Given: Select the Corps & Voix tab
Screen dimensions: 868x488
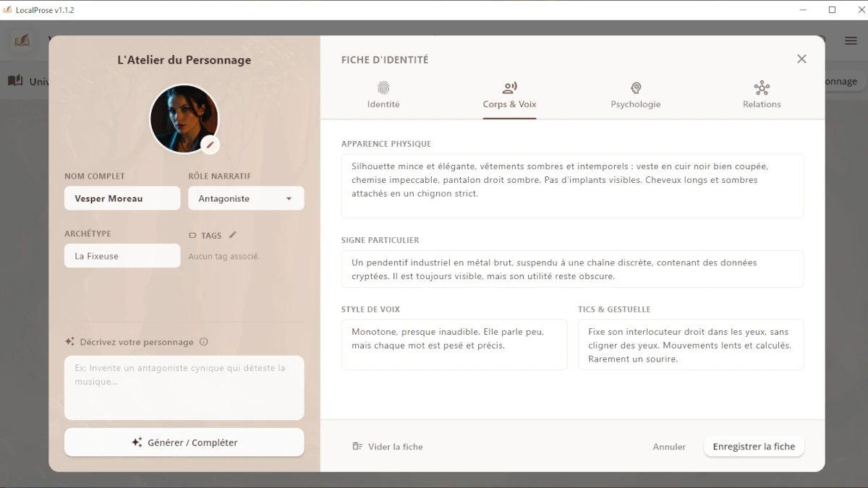Looking at the screenshot, I should pos(509,95).
